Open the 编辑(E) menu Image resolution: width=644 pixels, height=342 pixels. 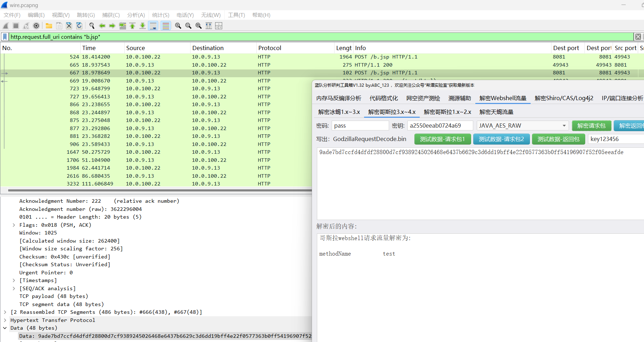36,15
